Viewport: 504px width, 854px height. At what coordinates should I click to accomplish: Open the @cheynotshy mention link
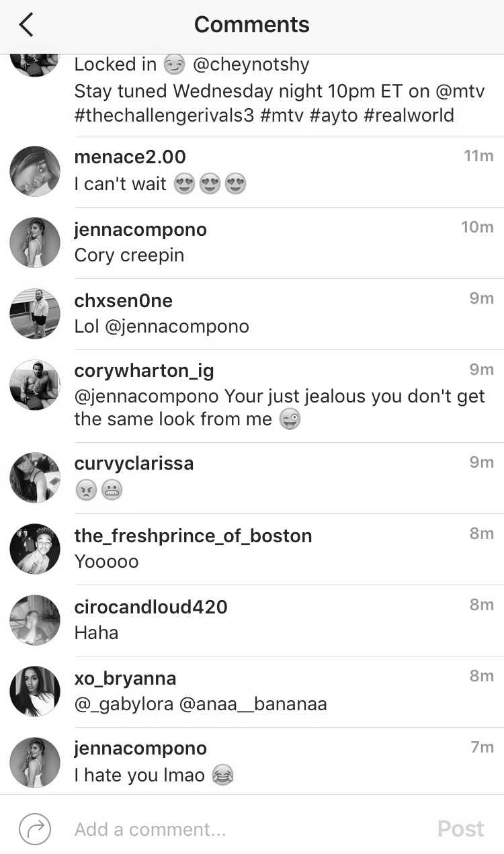tap(251, 65)
